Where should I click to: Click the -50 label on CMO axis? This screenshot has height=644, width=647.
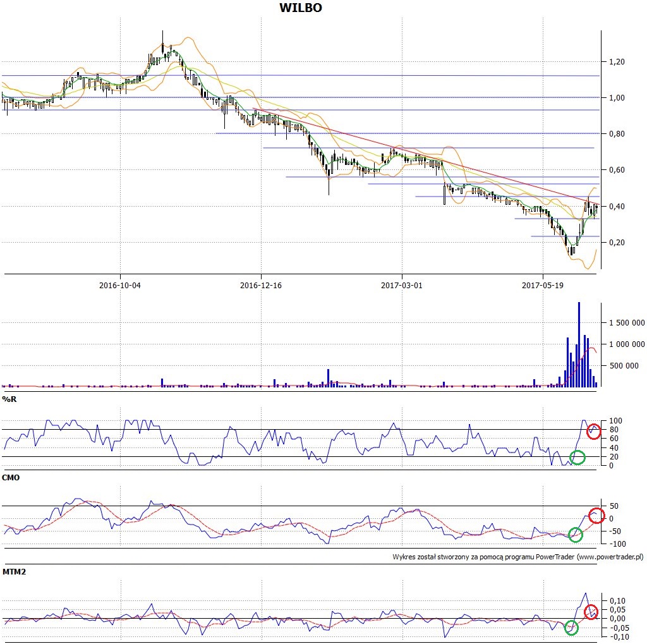click(615, 532)
